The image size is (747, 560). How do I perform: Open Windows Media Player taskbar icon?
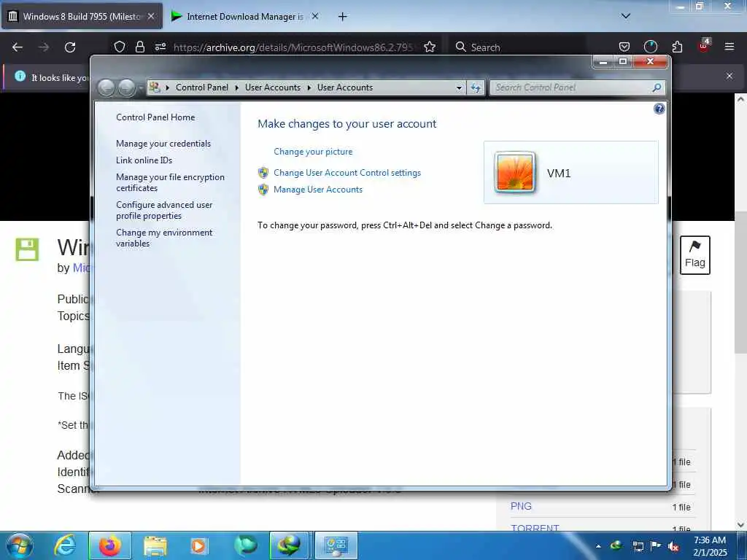point(198,545)
